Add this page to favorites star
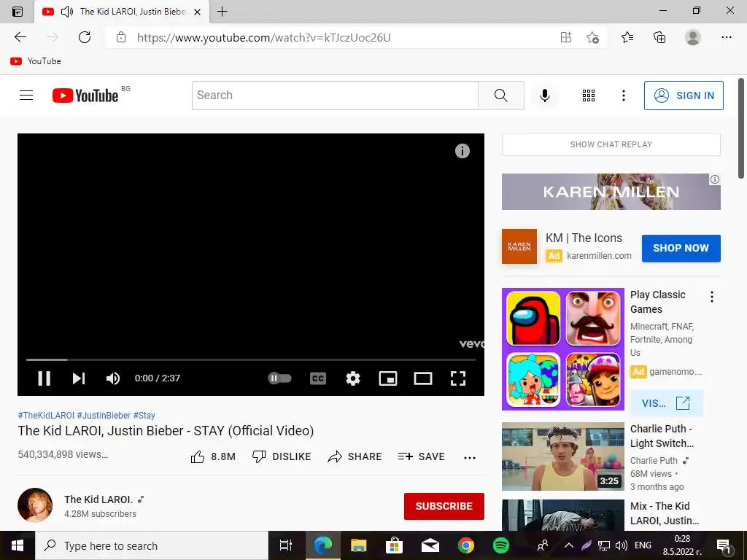This screenshot has width=747, height=560. tap(592, 37)
